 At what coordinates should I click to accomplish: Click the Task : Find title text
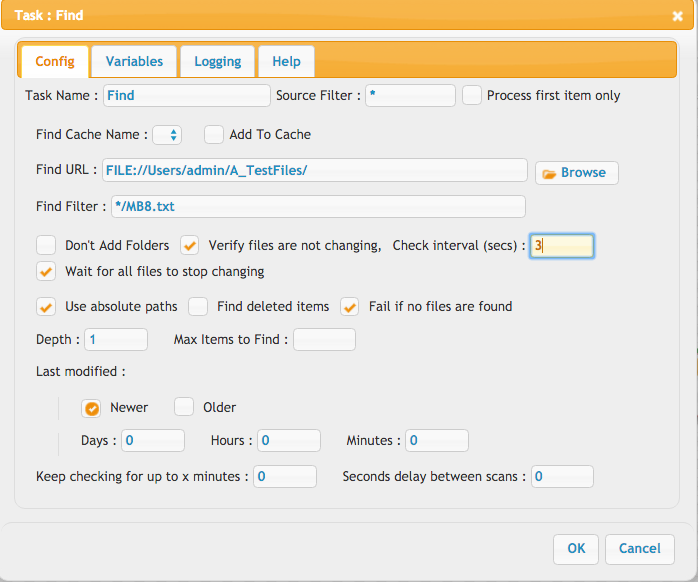pos(49,16)
